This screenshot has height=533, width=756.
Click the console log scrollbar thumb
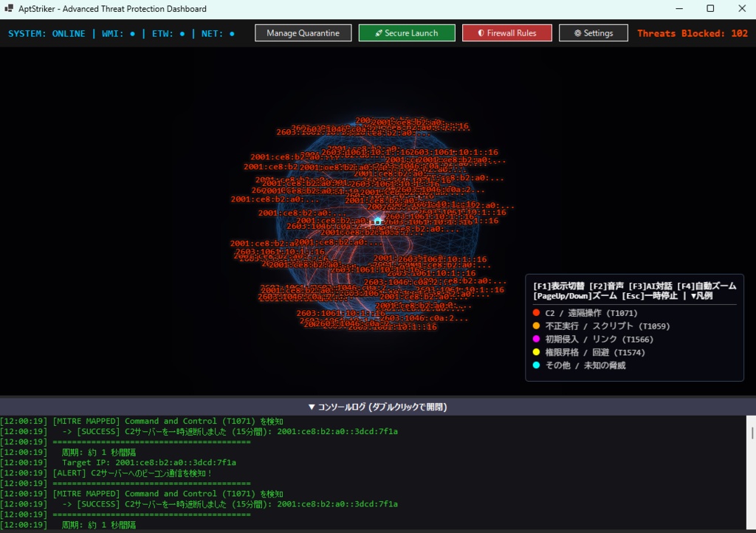[x=752, y=433]
